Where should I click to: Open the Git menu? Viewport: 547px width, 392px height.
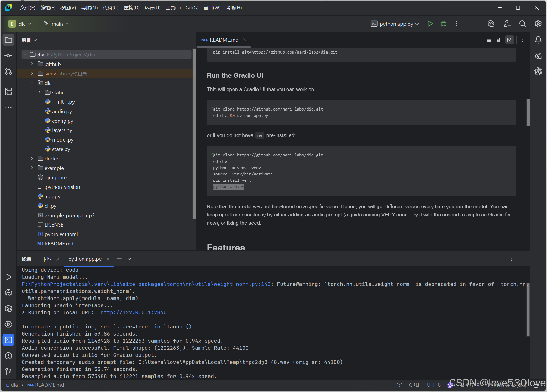192,8
